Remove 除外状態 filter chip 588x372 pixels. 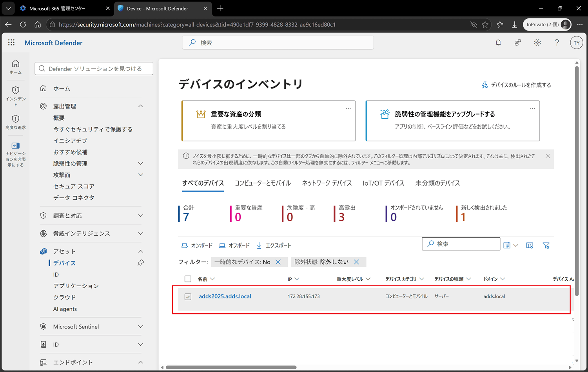click(x=356, y=262)
